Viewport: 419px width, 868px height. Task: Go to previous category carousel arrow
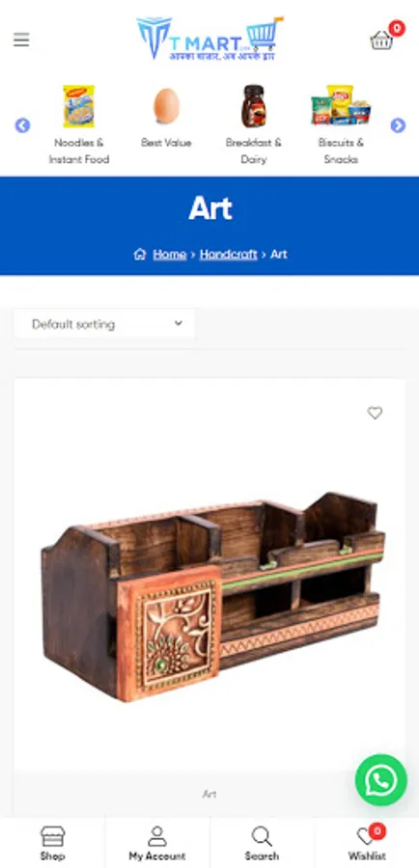(x=22, y=125)
